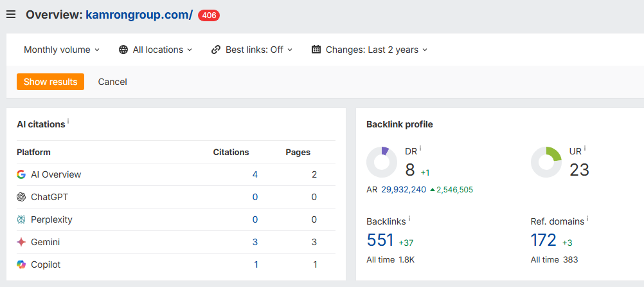This screenshot has height=287, width=644.
Task: Open the All locations dropdown
Action: (x=156, y=50)
